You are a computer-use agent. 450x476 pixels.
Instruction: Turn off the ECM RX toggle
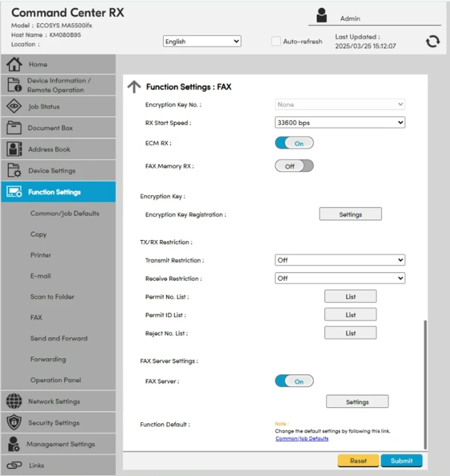click(x=294, y=143)
